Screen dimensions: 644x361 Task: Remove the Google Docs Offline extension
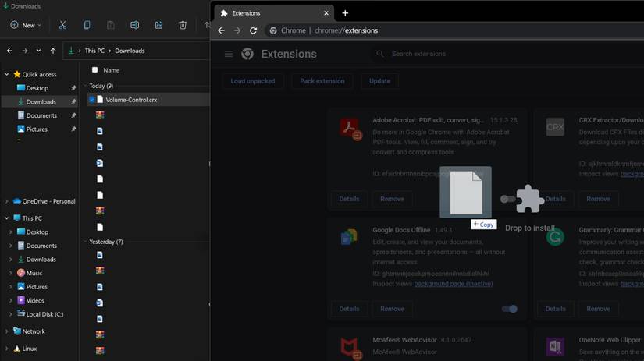click(x=392, y=309)
